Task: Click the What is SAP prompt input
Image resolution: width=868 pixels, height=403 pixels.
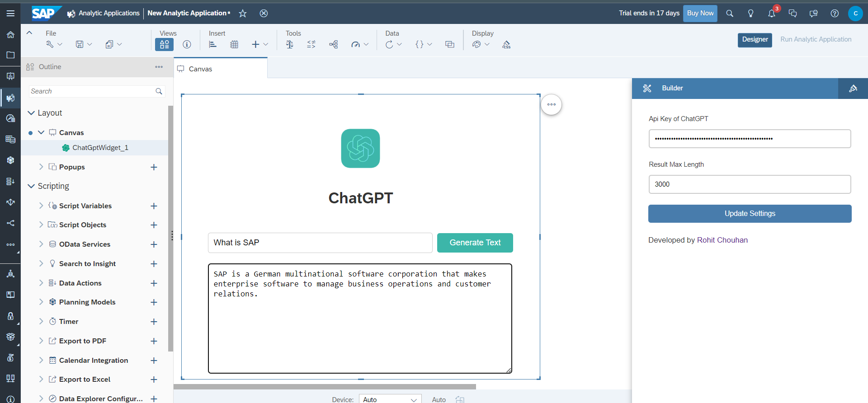Action: [x=320, y=243]
